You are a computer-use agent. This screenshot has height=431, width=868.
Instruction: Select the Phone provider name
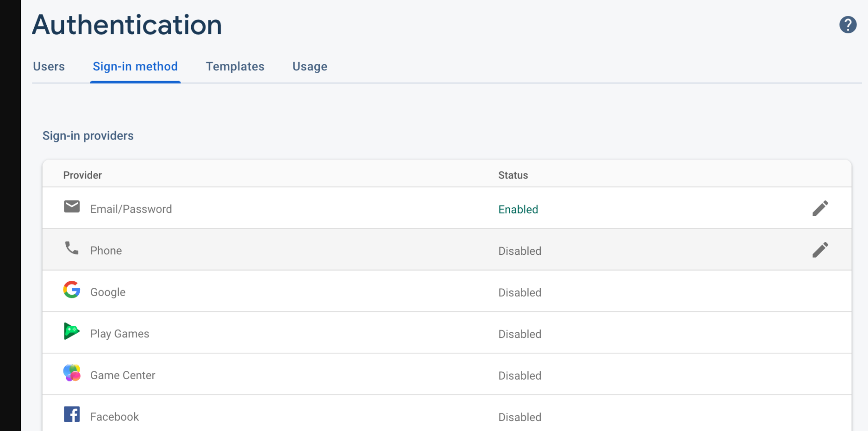coord(106,251)
